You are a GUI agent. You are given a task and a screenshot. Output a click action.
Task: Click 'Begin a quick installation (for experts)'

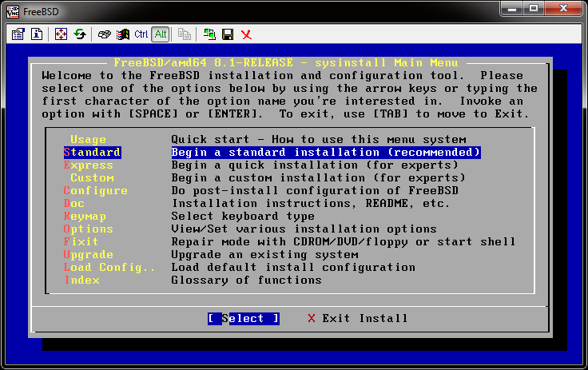click(x=315, y=165)
